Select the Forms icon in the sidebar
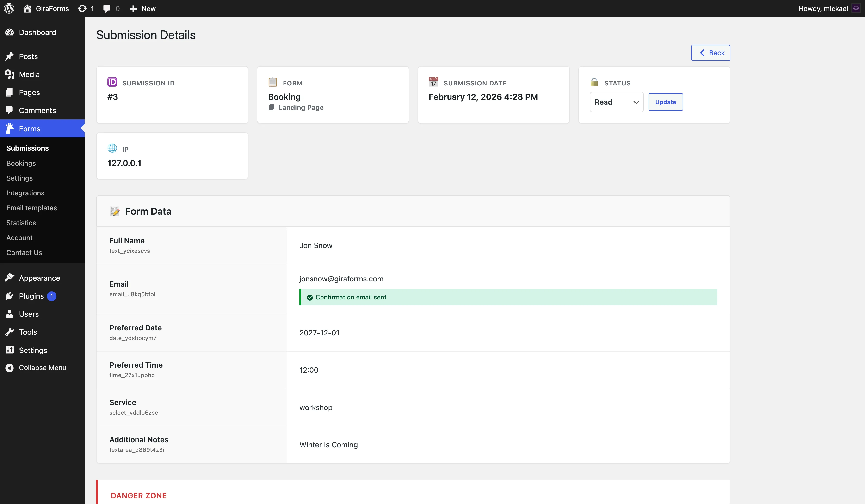865x504 pixels. (x=10, y=128)
